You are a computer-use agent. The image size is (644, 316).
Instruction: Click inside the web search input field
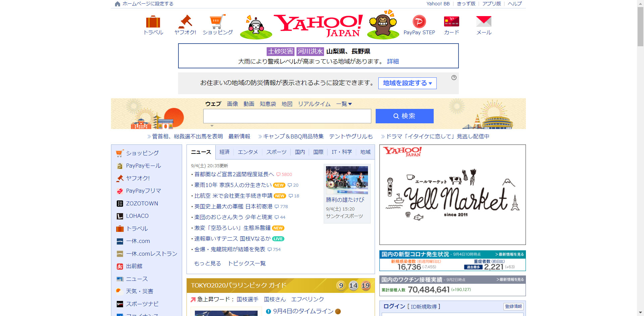point(287,116)
